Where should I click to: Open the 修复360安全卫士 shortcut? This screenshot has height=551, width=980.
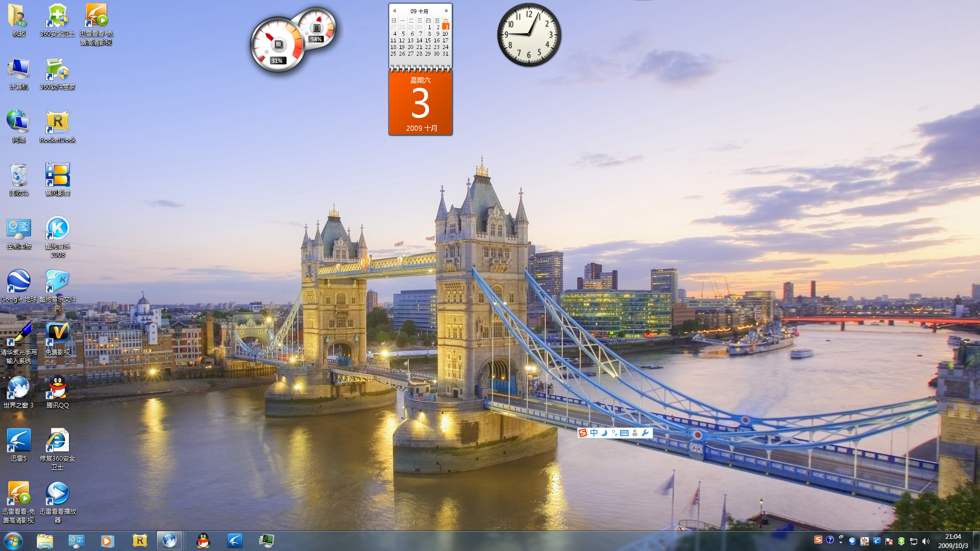[57, 450]
